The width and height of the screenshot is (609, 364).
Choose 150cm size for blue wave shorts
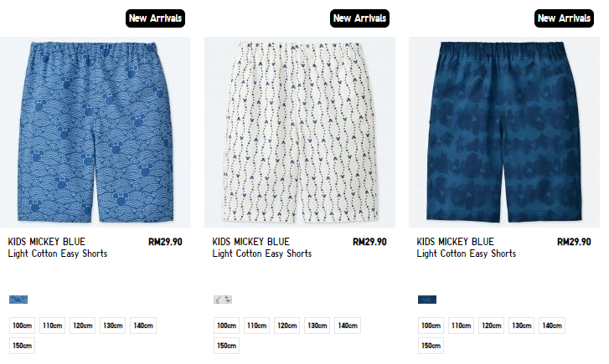(x=22, y=346)
